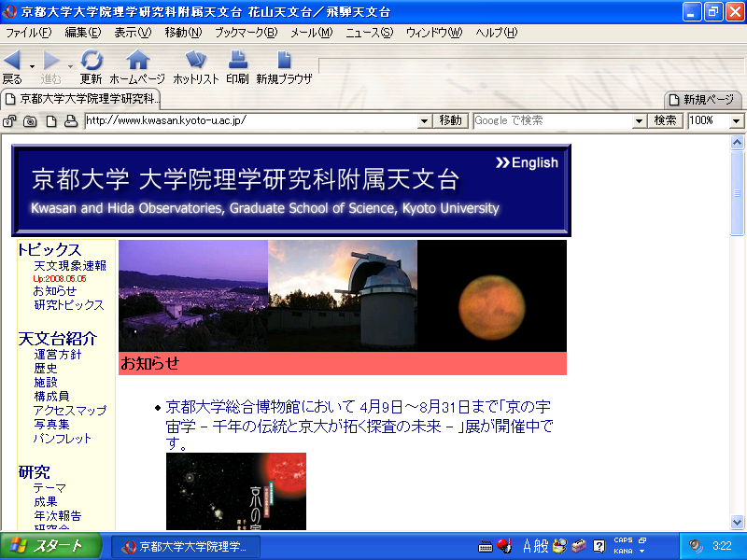Open the forward history dropdown arrow
747x560 pixels.
71,65
